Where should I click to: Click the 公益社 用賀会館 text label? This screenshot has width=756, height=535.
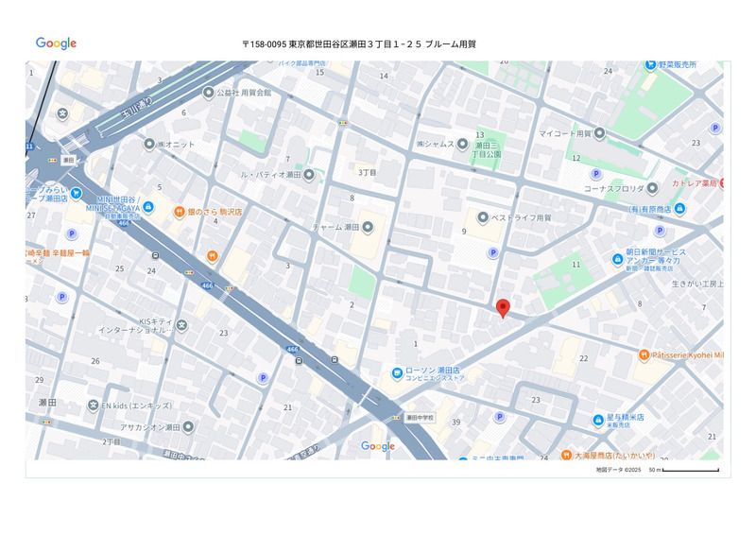pyautogui.click(x=244, y=93)
